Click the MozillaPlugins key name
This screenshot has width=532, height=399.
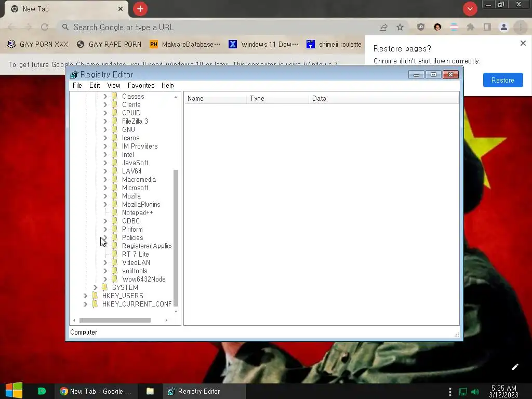coord(141,204)
